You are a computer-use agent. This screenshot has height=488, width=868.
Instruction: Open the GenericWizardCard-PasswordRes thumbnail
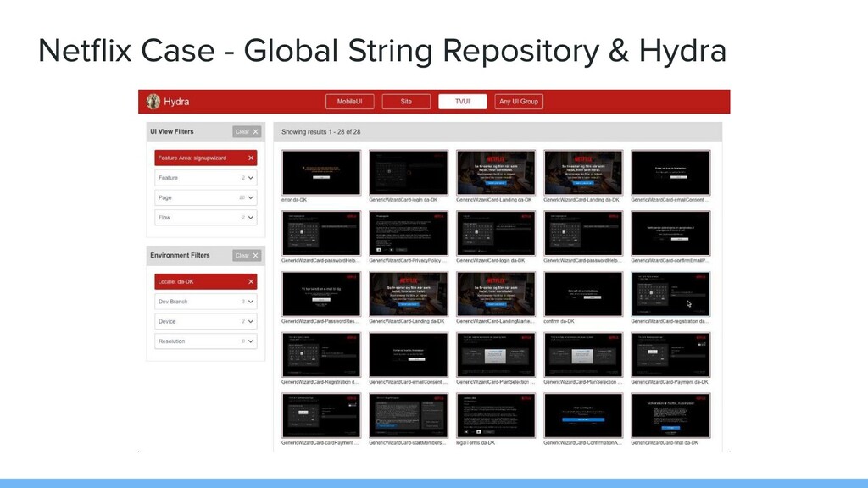click(321, 294)
